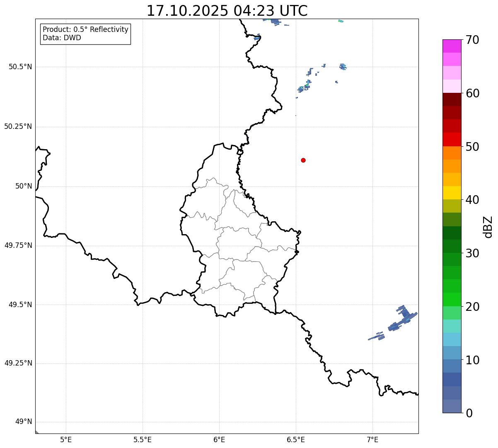Screen dimensions: 498x448
Task: Click the 50°N latitude label
Action: (24, 186)
